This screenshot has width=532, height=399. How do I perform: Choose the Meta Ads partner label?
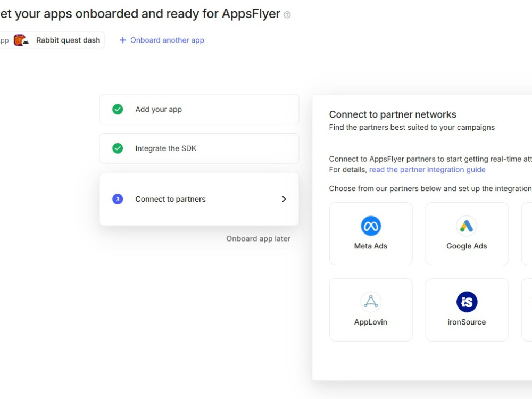[370, 246]
